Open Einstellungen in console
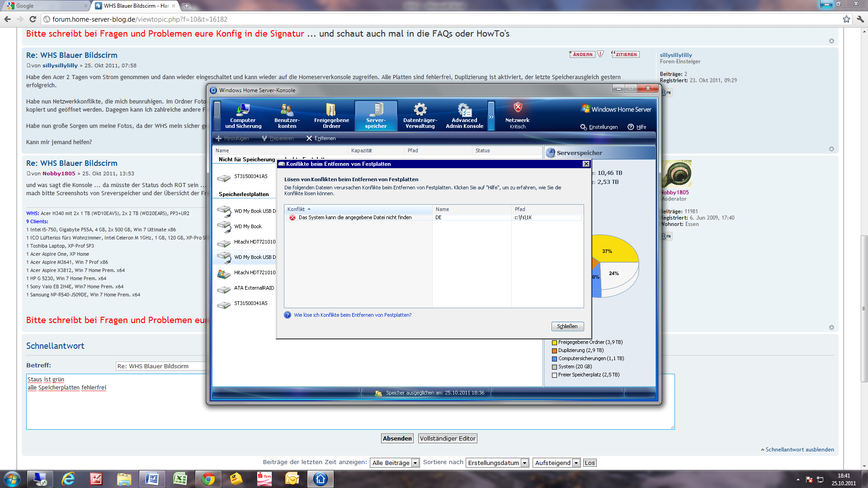 599,127
